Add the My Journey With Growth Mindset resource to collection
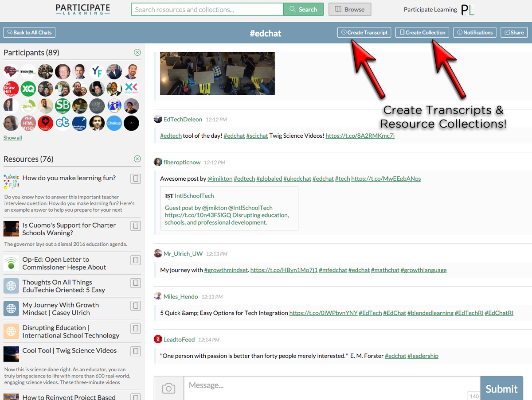532x400 pixels. (136, 305)
